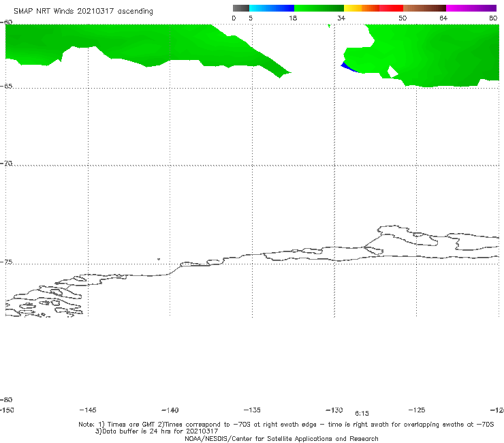Click the color bar label '50'
Screen dimensions: 504x443
[403, 18]
